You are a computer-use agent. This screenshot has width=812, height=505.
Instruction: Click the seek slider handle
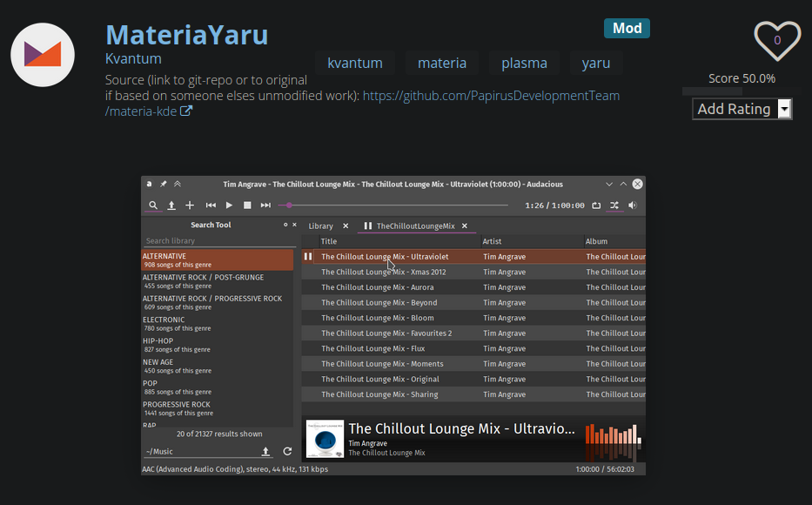[x=289, y=205]
